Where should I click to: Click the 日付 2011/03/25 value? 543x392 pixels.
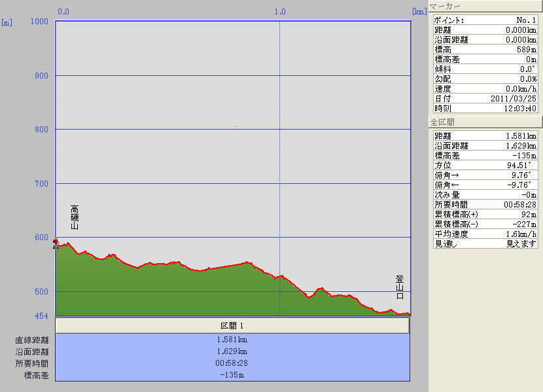click(514, 98)
